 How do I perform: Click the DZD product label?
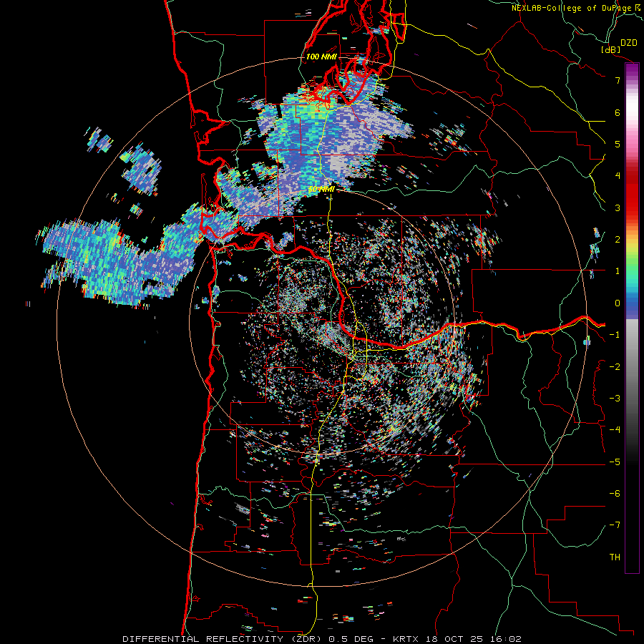pos(629,43)
